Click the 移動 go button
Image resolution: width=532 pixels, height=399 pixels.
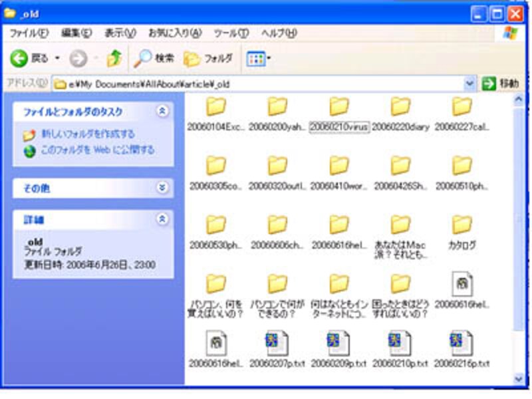pos(500,83)
